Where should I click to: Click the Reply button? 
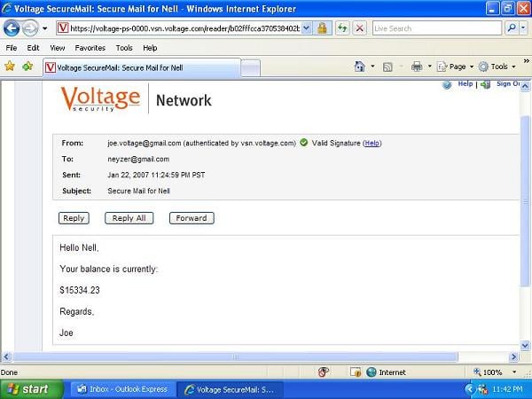point(74,218)
